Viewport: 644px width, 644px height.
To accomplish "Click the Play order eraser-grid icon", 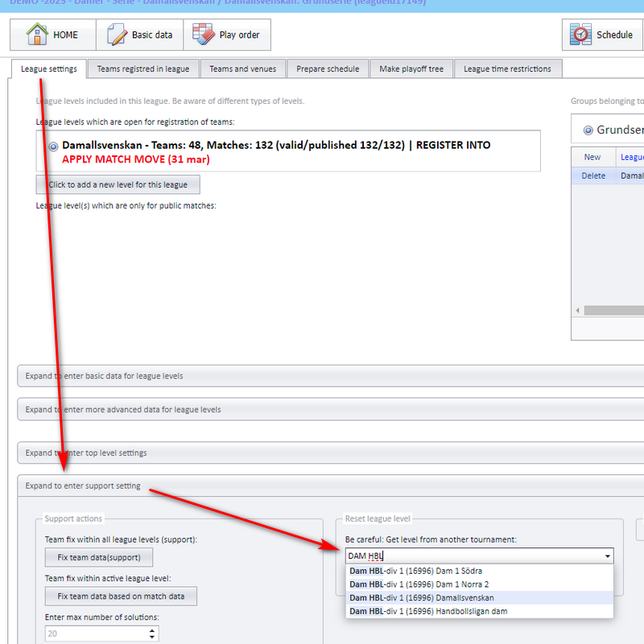I will (204, 34).
